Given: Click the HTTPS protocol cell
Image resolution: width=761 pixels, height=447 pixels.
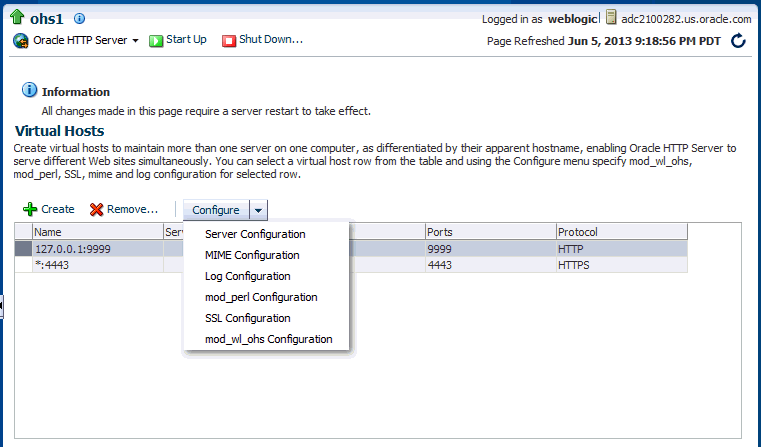Looking at the screenshot, I should [x=622, y=265].
